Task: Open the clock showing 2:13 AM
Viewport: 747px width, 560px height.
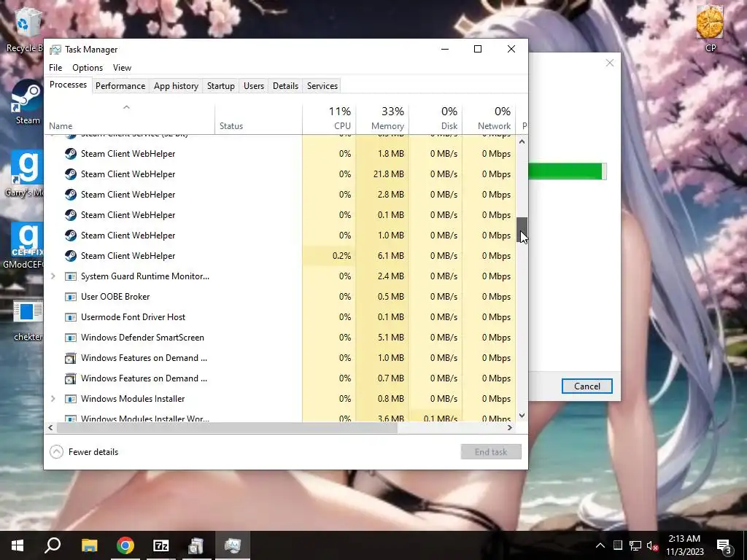Action: tap(684, 545)
